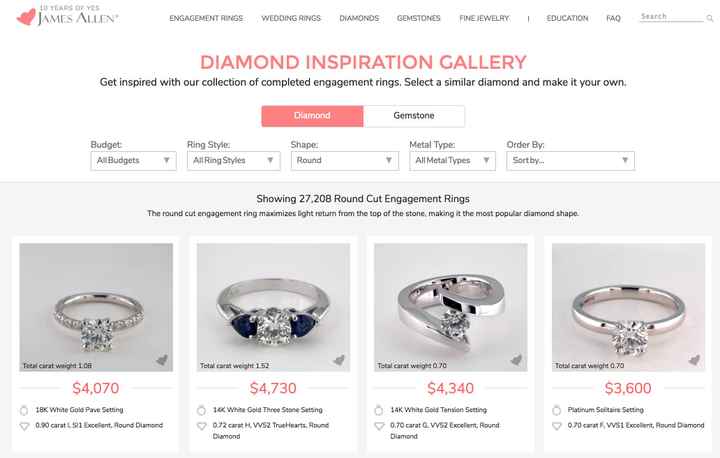Click diamond icon beside 0.72 carat H description

tap(201, 425)
